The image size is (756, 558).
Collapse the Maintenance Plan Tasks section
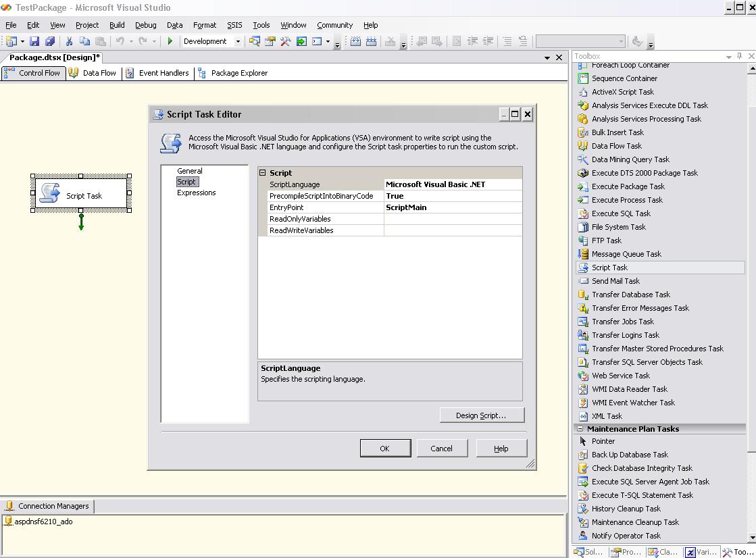click(580, 429)
